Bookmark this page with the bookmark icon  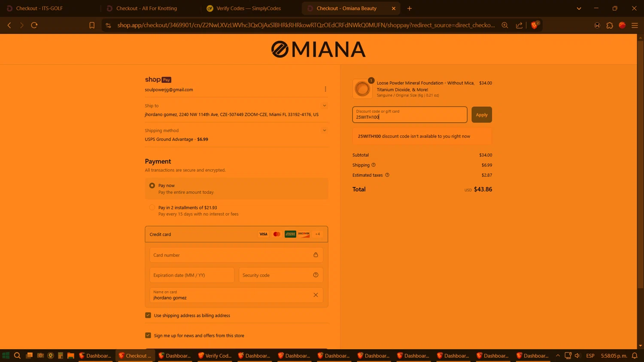pos(92,25)
